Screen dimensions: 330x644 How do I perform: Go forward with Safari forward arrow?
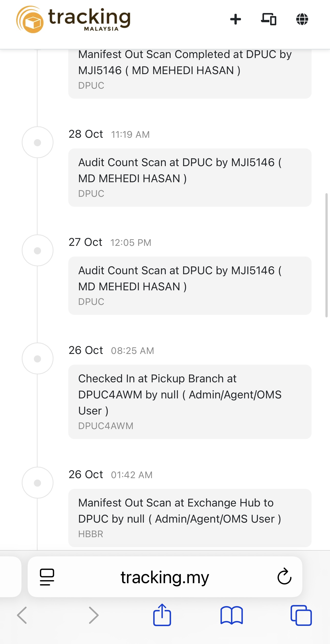click(x=94, y=615)
